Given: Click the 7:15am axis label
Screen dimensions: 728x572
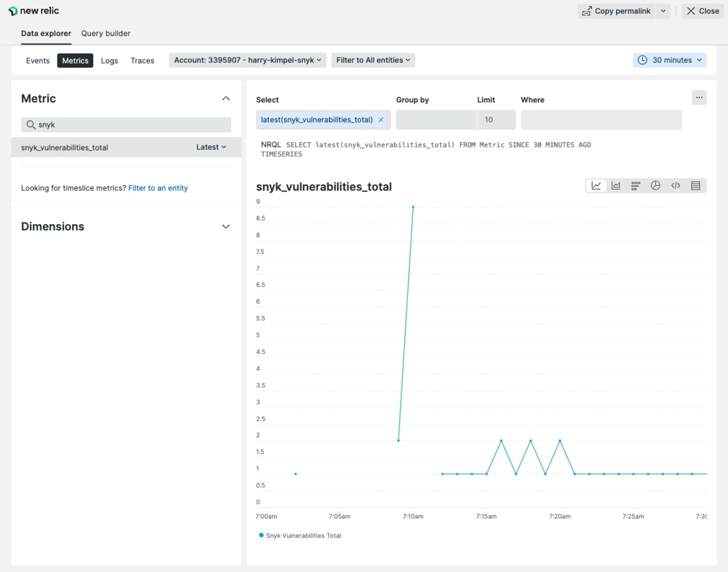Looking at the screenshot, I should (x=486, y=516).
